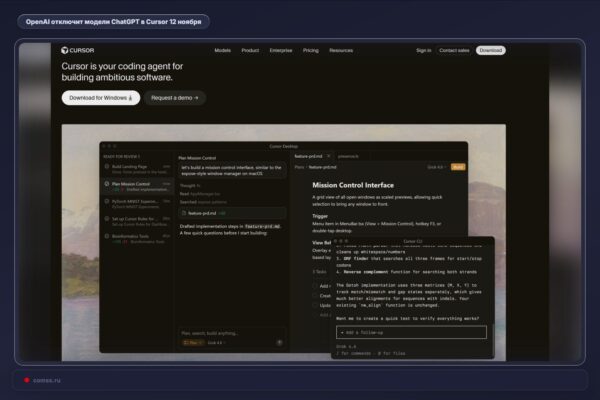
Task: Open the Product menu item
Action: [250, 50]
